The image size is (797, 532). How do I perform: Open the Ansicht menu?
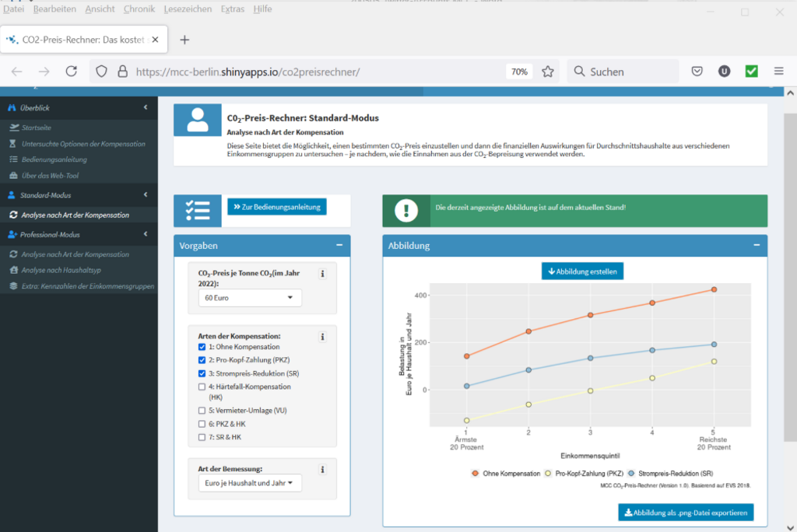click(x=100, y=9)
